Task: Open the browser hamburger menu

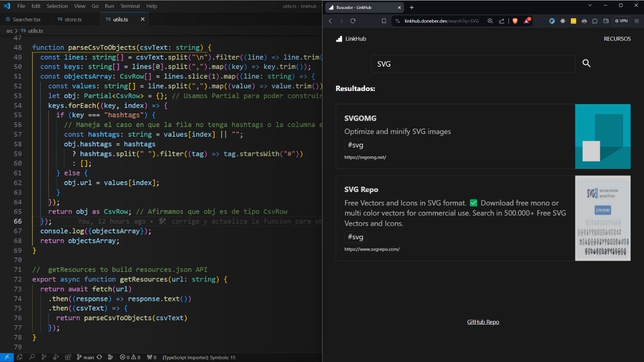Action: (x=636, y=21)
